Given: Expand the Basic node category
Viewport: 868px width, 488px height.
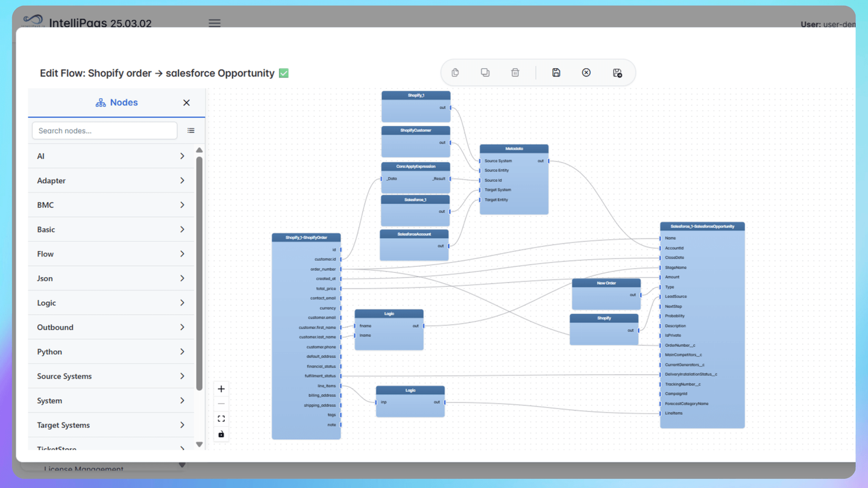Looking at the screenshot, I should point(111,230).
